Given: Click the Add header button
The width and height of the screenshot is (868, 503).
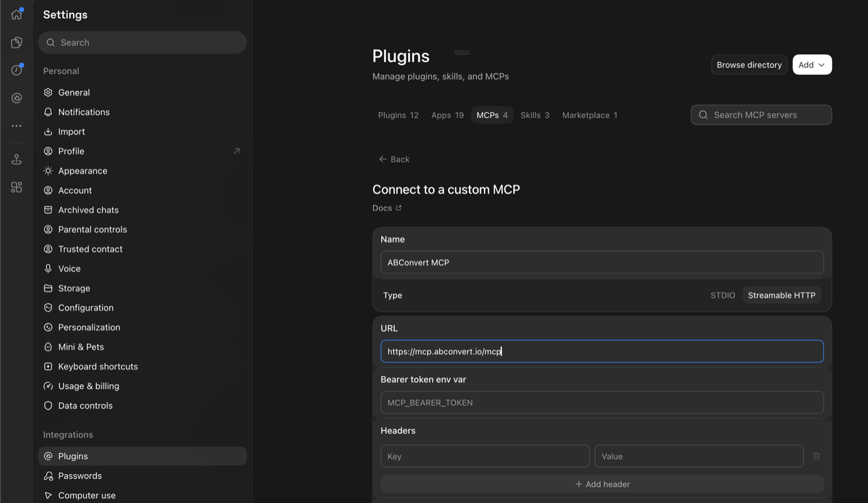Looking at the screenshot, I should point(602,484).
